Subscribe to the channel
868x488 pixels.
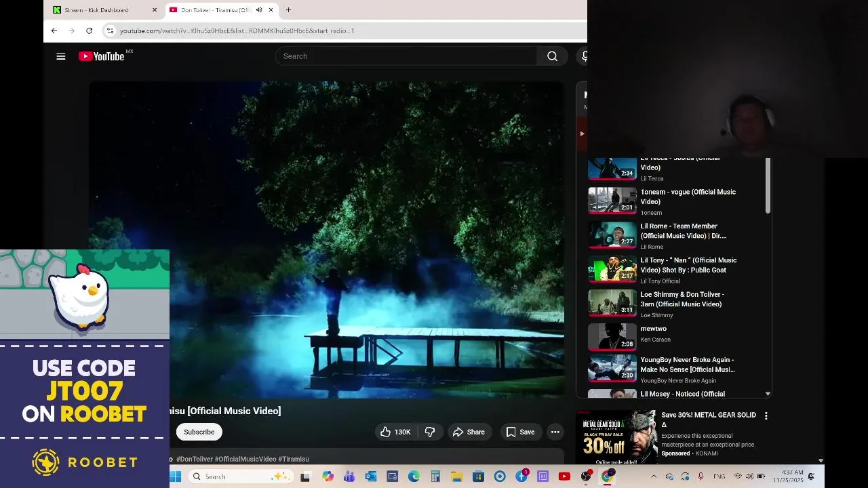pos(199,432)
